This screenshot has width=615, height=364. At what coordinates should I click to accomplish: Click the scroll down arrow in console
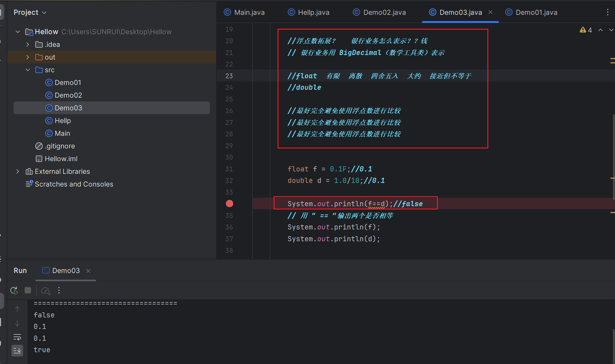[17, 323]
